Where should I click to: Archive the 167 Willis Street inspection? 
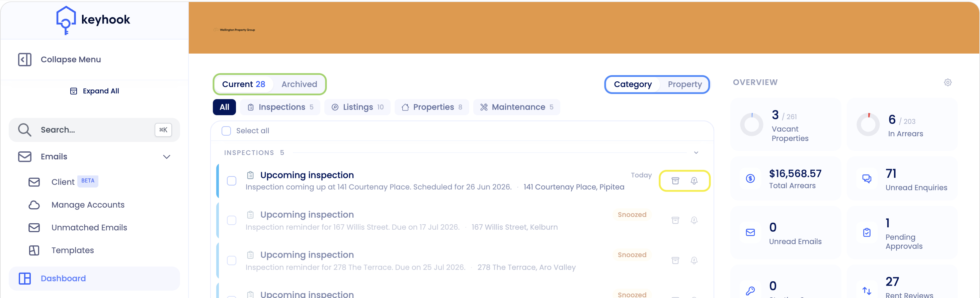tap(675, 220)
